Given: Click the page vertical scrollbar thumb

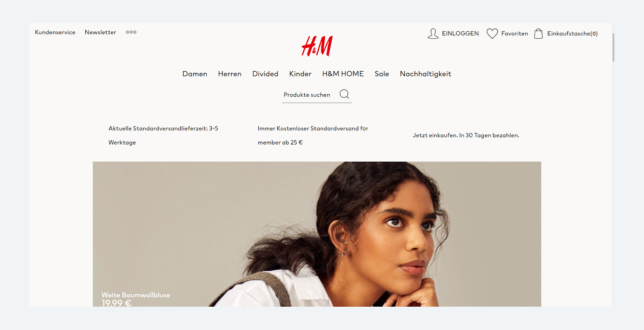Looking at the screenshot, I should tap(613, 47).
